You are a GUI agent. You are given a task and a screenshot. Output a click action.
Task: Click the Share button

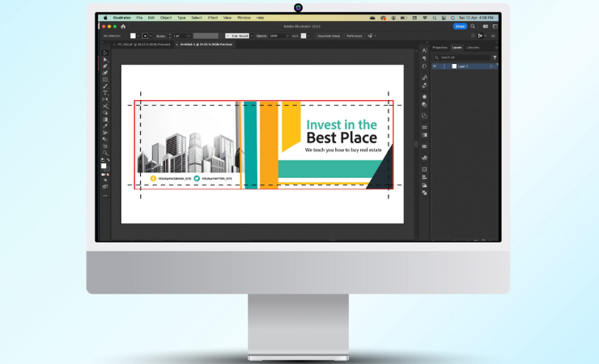coord(460,26)
